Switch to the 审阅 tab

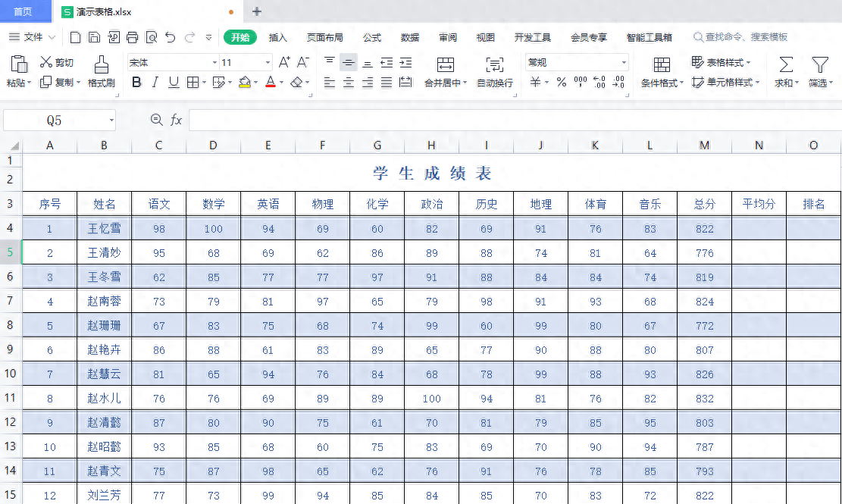coord(447,37)
